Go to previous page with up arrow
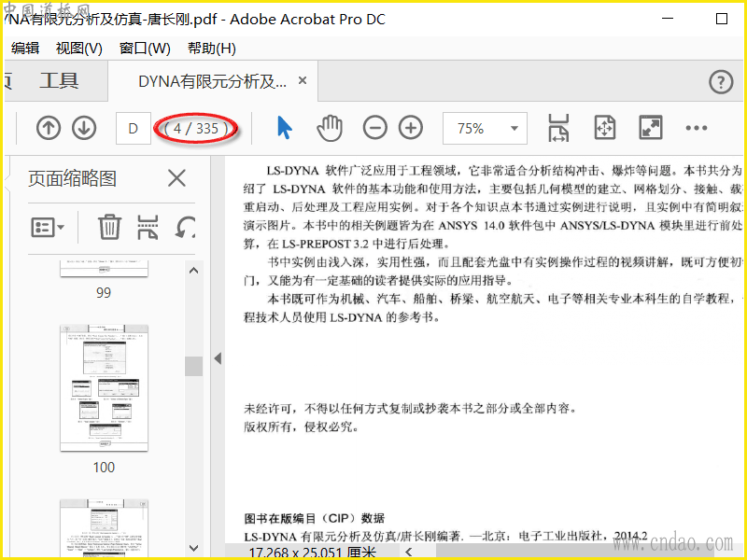Image resolution: width=747 pixels, height=560 pixels. 49,128
